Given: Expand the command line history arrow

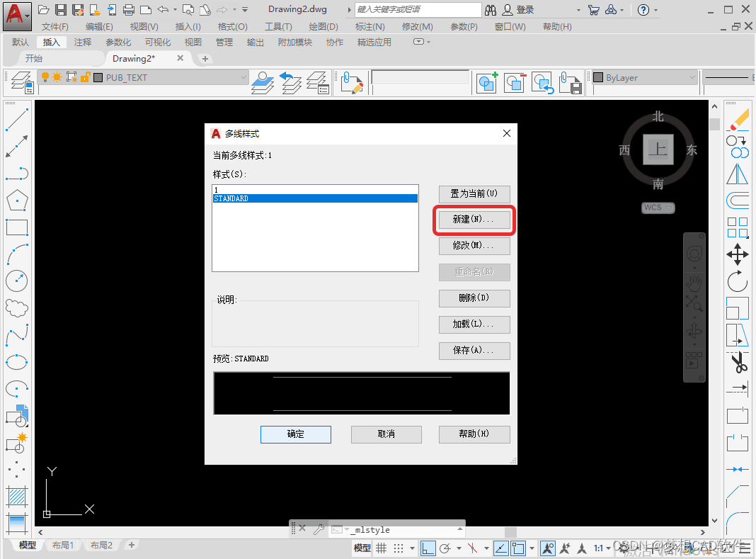Looking at the screenshot, I should (460, 529).
